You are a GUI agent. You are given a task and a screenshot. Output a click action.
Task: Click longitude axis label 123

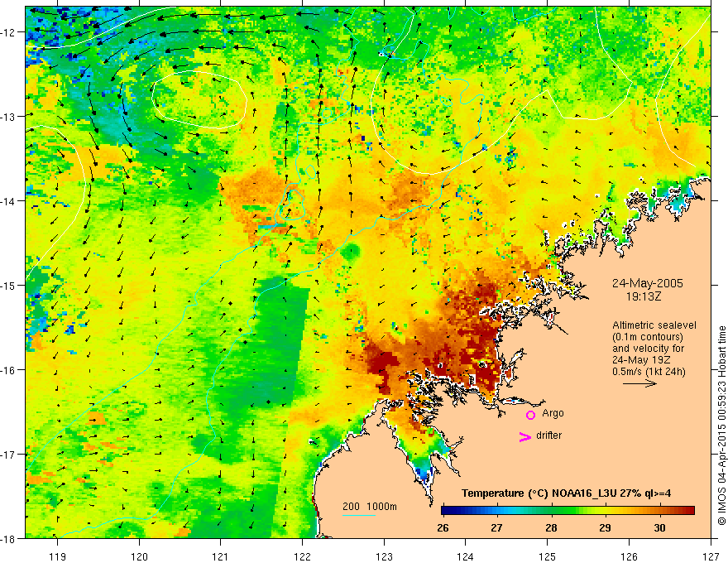[x=384, y=556]
